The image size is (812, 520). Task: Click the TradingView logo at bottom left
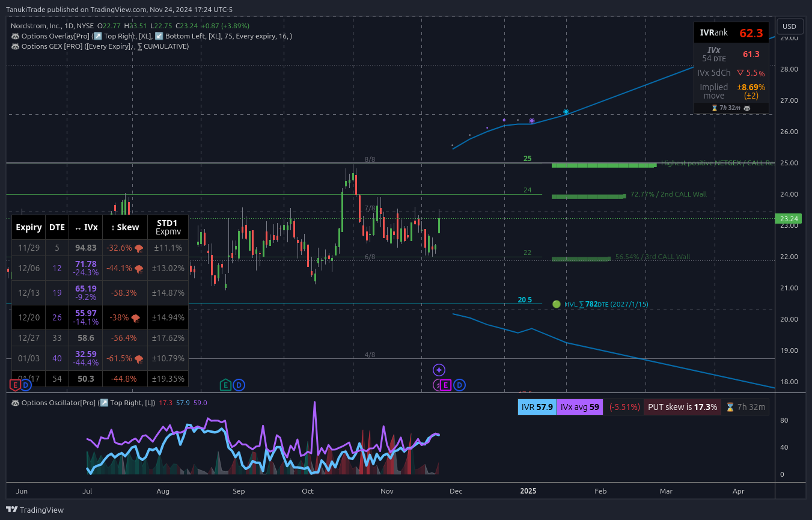click(x=35, y=510)
